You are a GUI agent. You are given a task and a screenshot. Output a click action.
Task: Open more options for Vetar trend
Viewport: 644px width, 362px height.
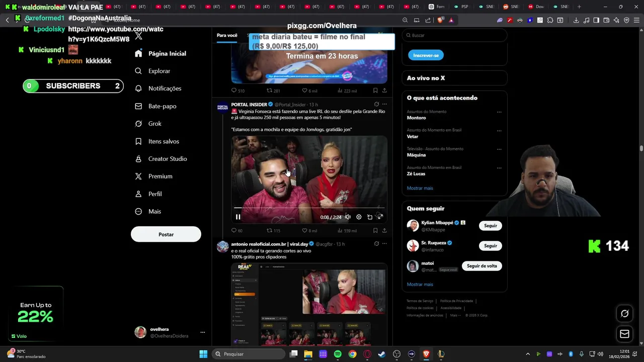499,131
